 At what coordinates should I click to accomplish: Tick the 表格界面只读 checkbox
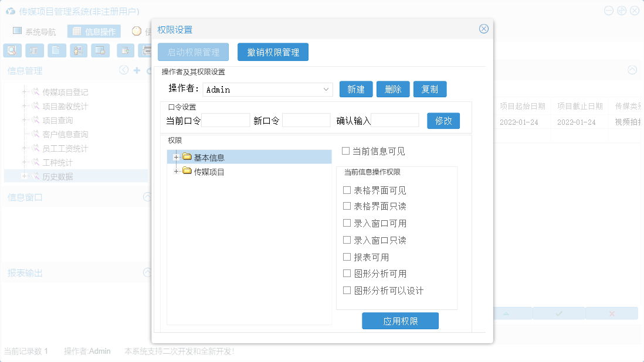347,206
